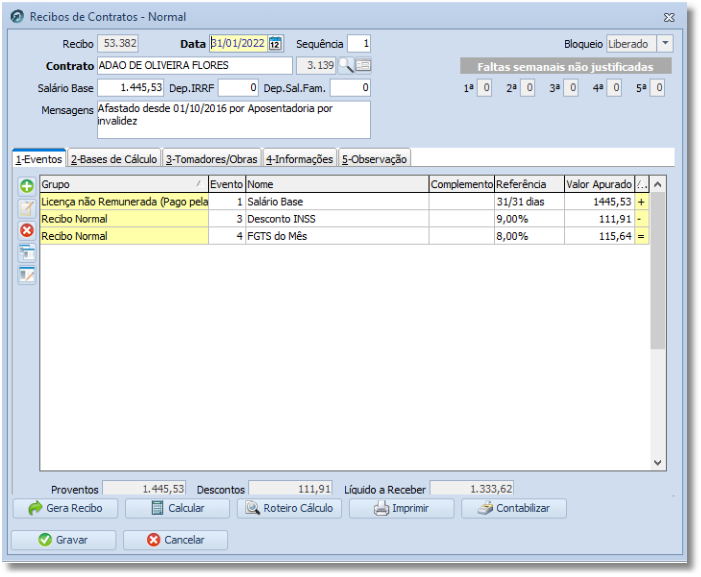
Task: Add a new event with green plus icon
Action: 27,186
